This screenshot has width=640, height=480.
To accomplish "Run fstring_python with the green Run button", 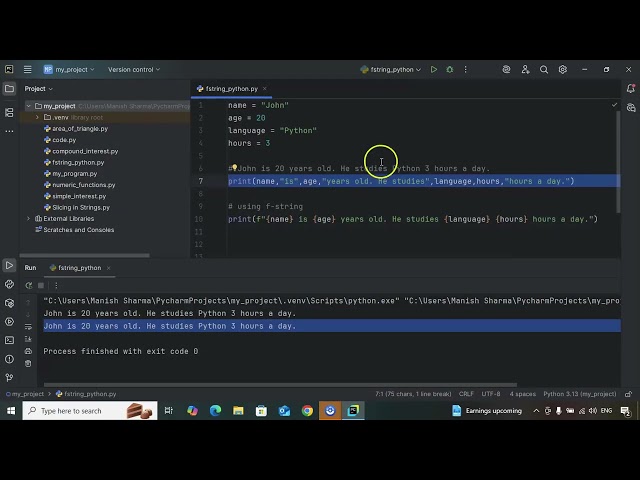I will click(434, 69).
